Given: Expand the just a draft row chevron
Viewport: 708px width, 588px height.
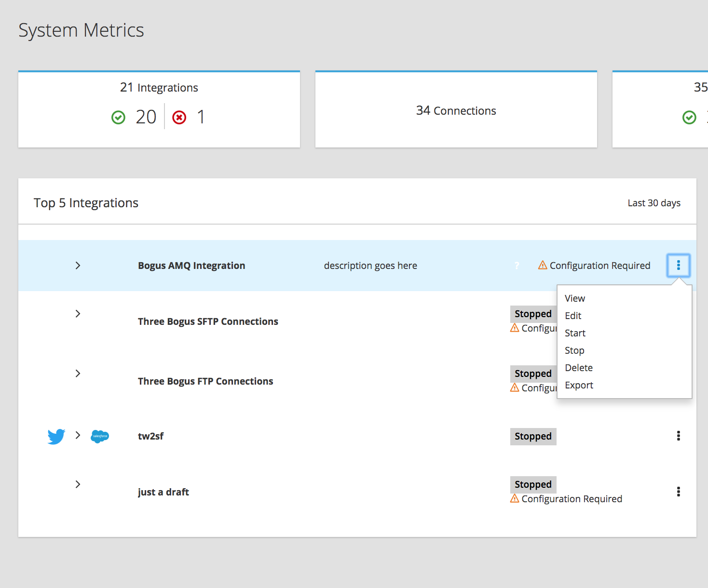Looking at the screenshot, I should coord(78,484).
